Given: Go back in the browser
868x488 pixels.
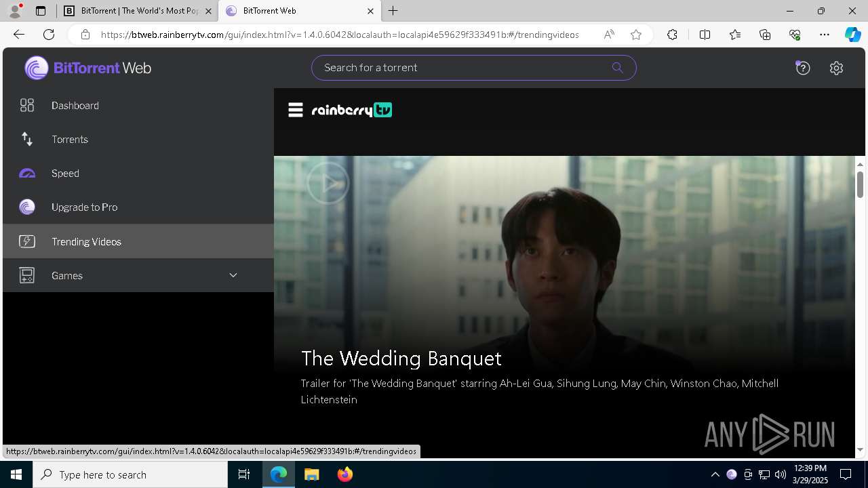Looking at the screenshot, I should (x=19, y=35).
